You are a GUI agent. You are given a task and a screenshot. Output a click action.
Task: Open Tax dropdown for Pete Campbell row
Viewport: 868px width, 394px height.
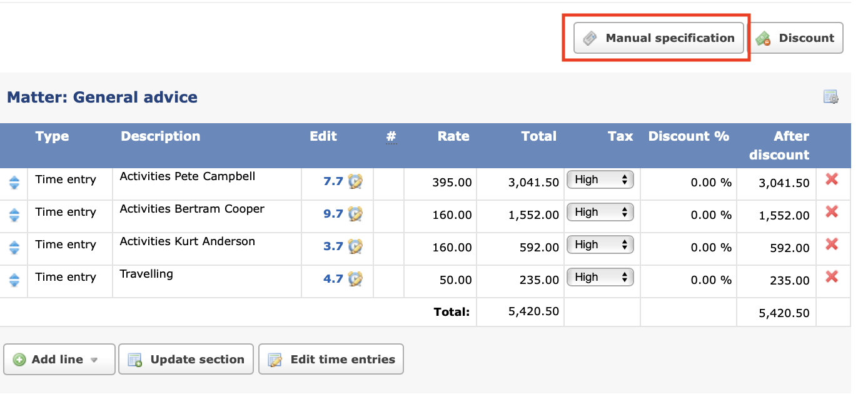pos(600,179)
